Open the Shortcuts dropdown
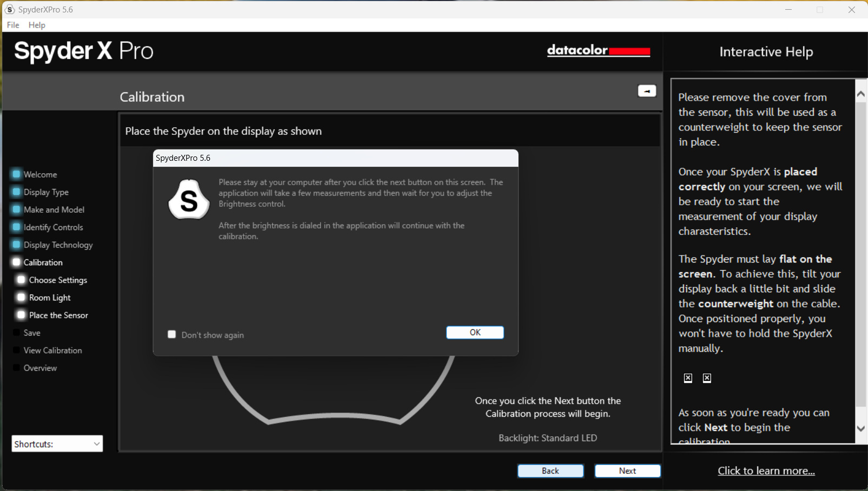 [57, 444]
